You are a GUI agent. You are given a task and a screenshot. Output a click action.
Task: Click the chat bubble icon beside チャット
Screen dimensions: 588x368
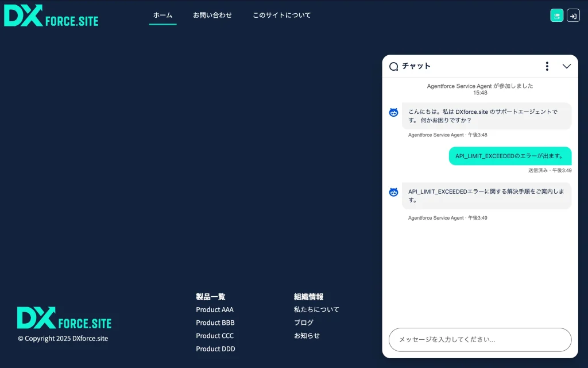393,66
